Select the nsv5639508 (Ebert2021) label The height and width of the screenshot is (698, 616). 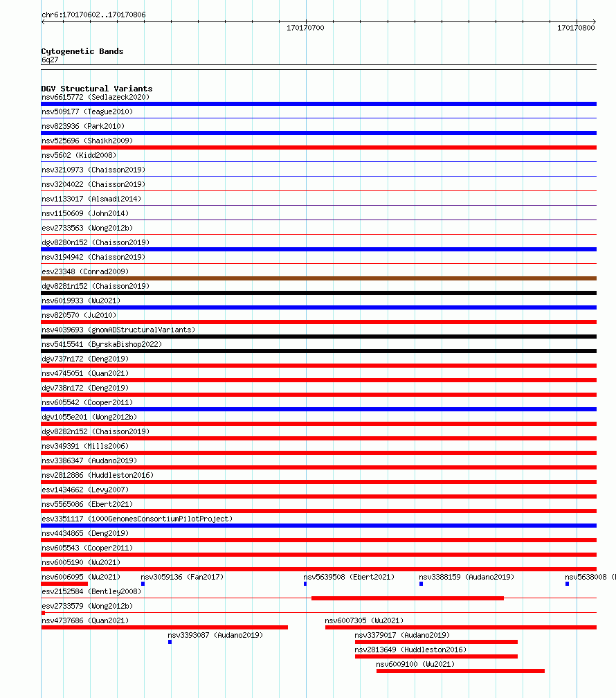349,577
